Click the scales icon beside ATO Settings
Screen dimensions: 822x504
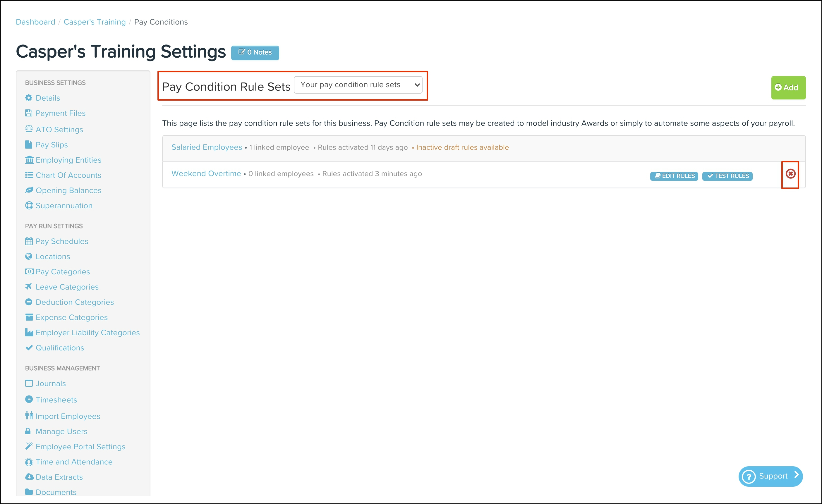coord(29,129)
